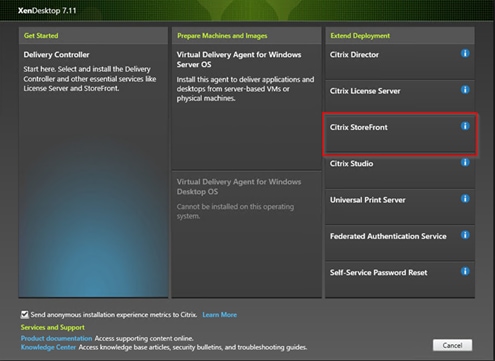Uncheck Send anonymous installation experience metrics

point(25,314)
